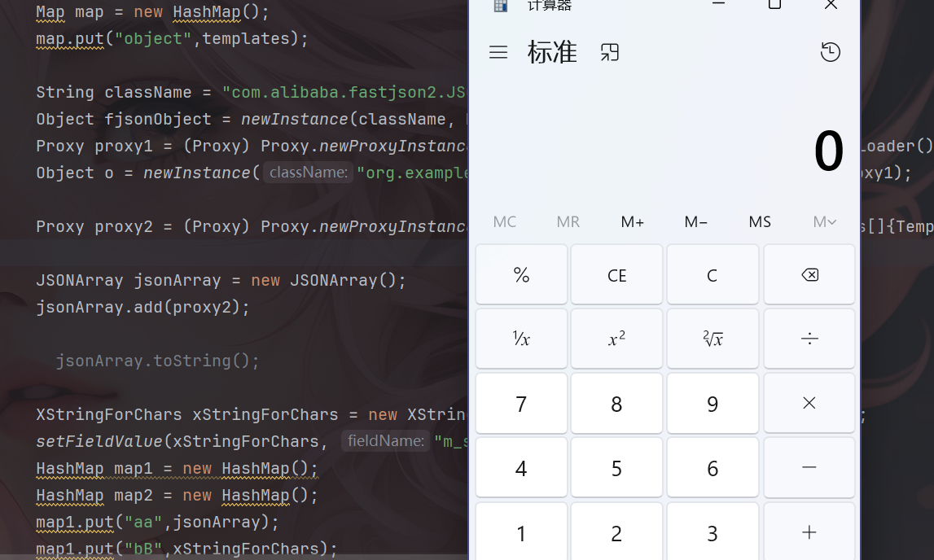This screenshot has height=560, width=934.
Task: Click the digit 9 key
Action: pyautogui.click(x=713, y=403)
